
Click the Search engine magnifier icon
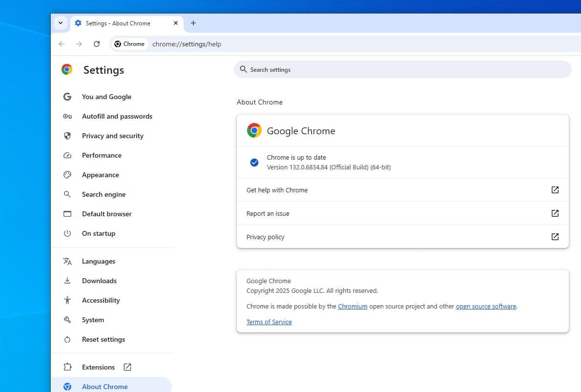click(x=67, y=194)
